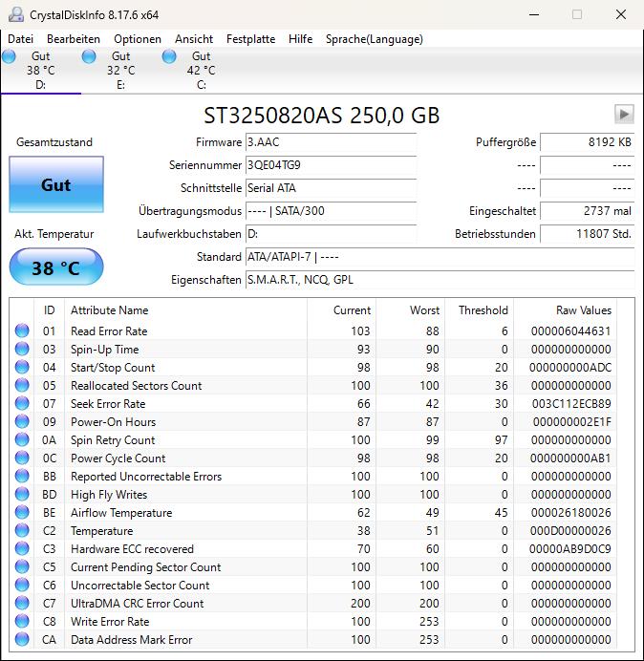This screenshot has height=661, width=644.
Task: Open the Sprache(Language) menu
Action: 375,39
